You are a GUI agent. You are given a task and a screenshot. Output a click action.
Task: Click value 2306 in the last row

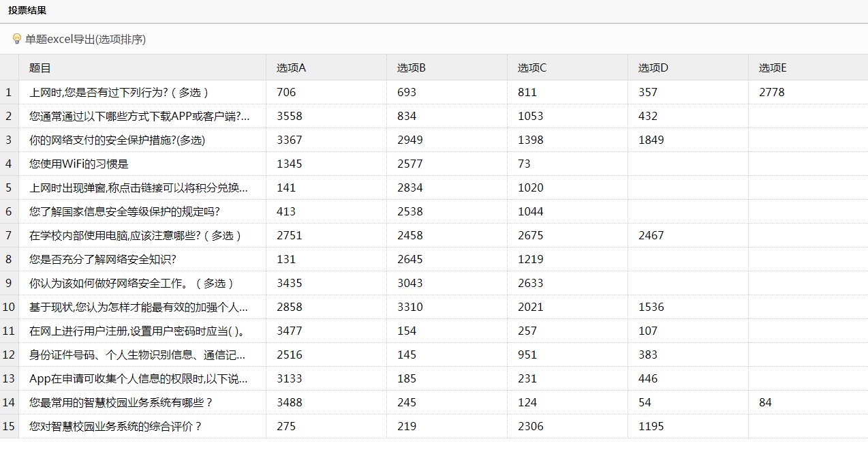coord(530,426)
